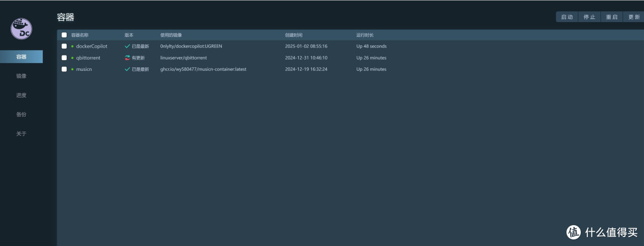Click the musicn container name
The image size is (644, 246).
(84, 69)
